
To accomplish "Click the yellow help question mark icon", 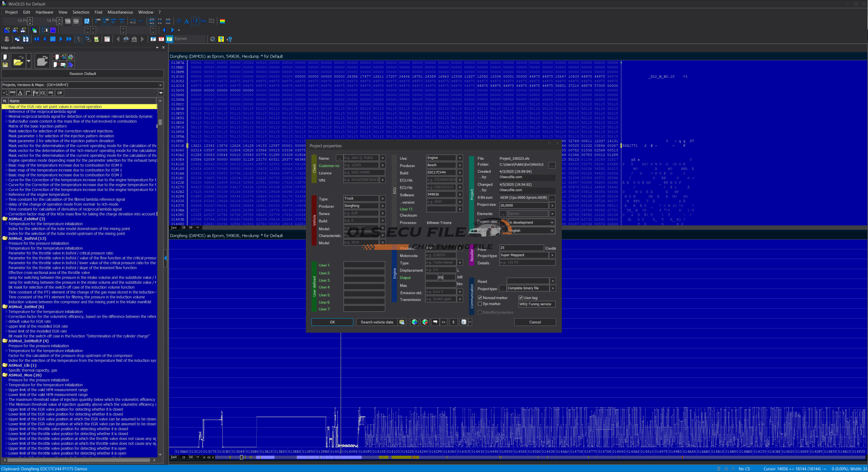I will pyautogui.click(x=221, y=39).
